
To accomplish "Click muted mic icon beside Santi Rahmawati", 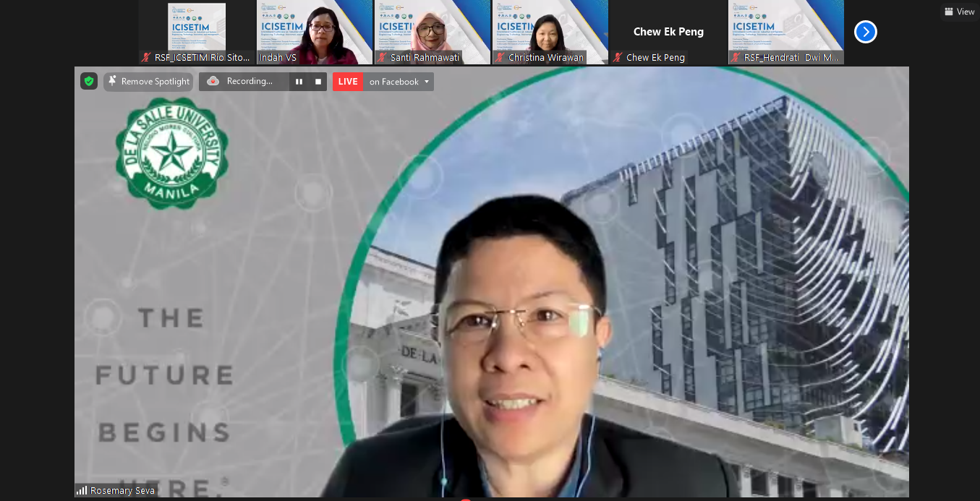I will [382, 57].
